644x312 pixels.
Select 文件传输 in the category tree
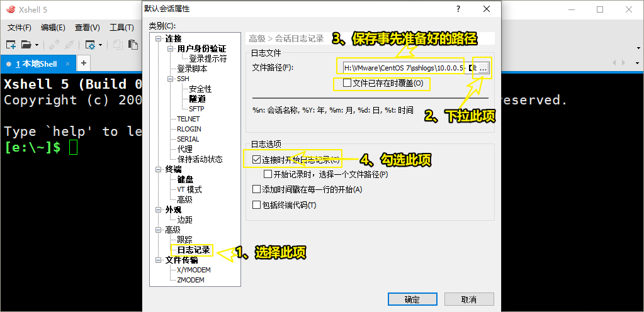click(181, 260)
